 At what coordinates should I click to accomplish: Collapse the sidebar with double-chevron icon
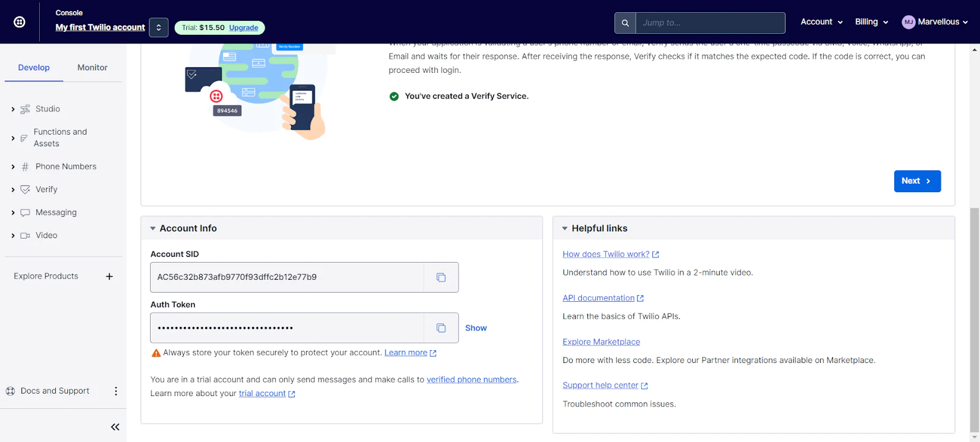pyautogui.click(x=115, y=427)
